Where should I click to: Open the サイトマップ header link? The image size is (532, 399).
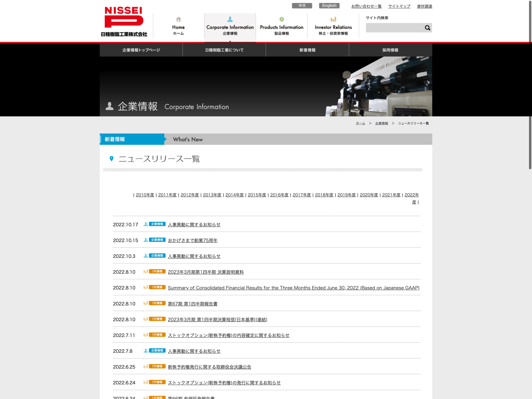399,6
